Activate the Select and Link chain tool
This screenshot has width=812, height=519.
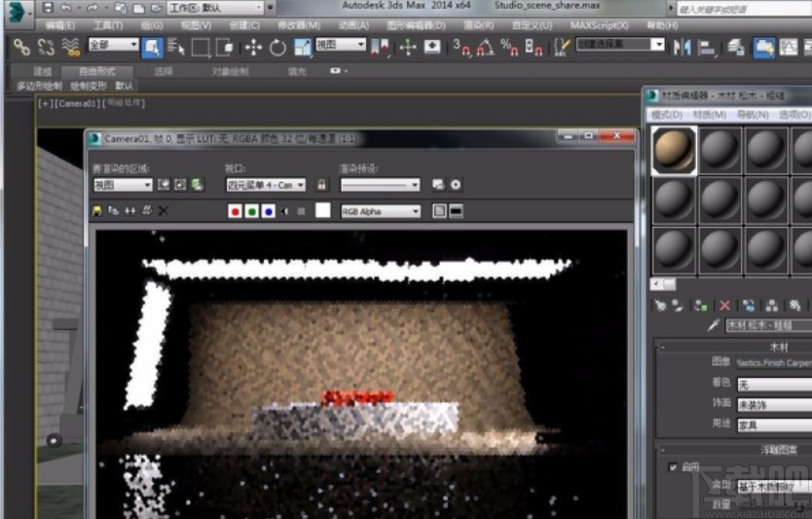coord(21,47)
